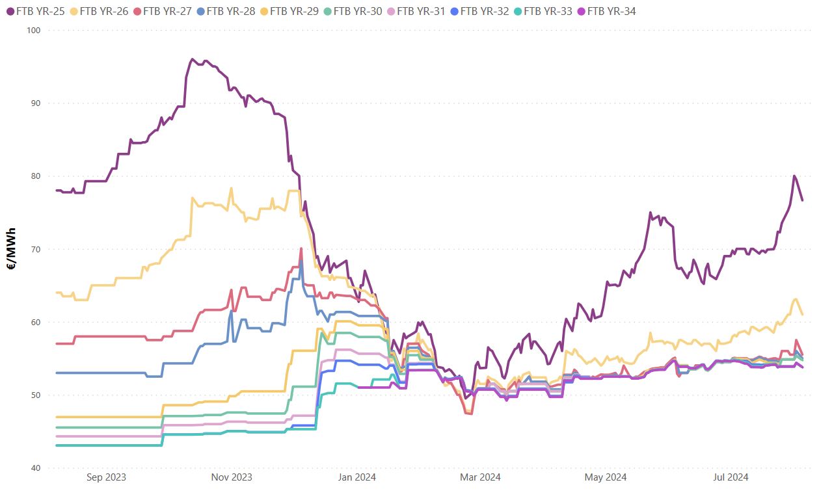Click the FTB YR-27 red legend dot

click(137, 11)
